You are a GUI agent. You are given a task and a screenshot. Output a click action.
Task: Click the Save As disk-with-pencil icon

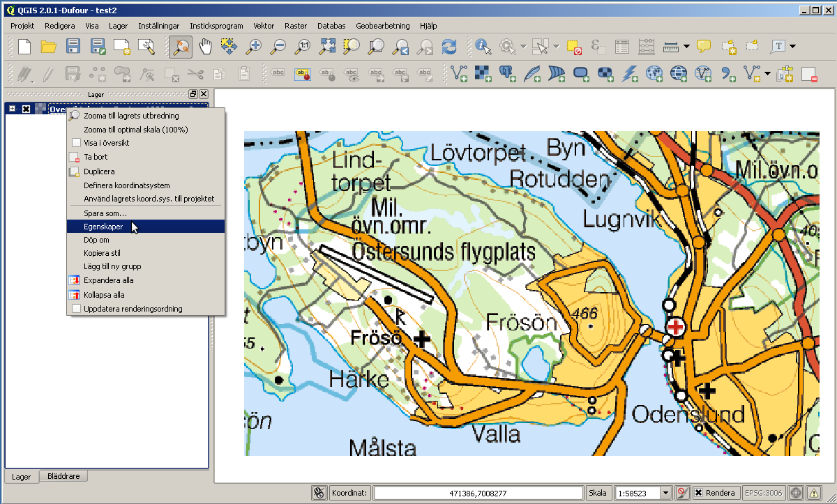98,47
